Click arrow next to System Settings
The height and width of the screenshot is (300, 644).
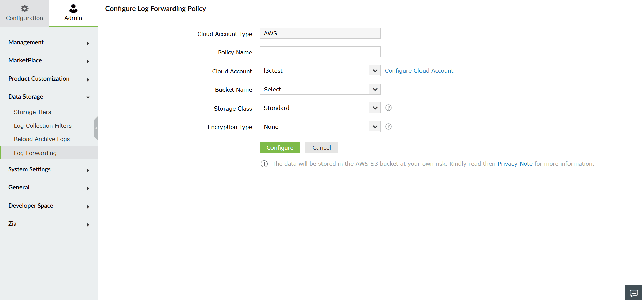88,170
